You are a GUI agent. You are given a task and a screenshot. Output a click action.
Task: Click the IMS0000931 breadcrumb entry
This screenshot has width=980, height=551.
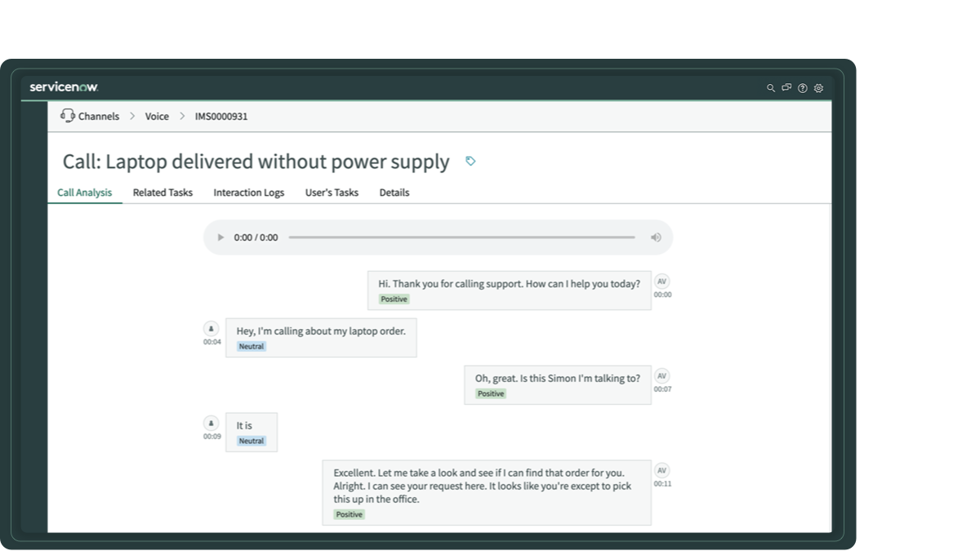point(219,116)
